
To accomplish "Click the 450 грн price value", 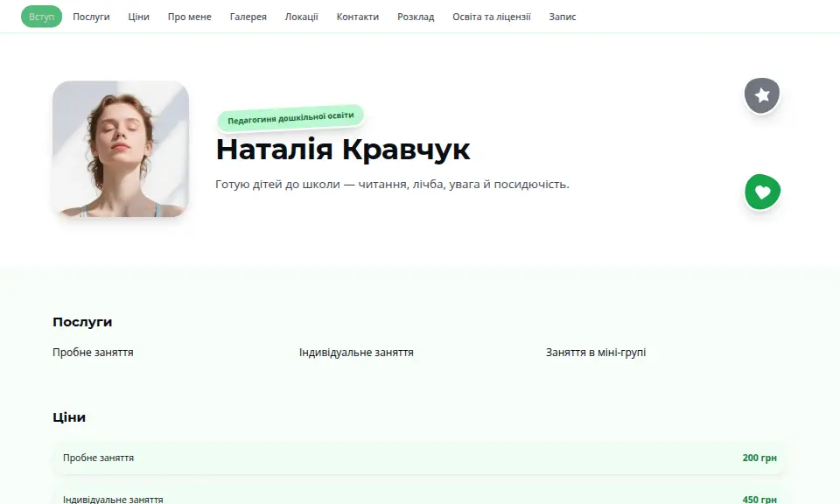I will click(x=759, y=499).
